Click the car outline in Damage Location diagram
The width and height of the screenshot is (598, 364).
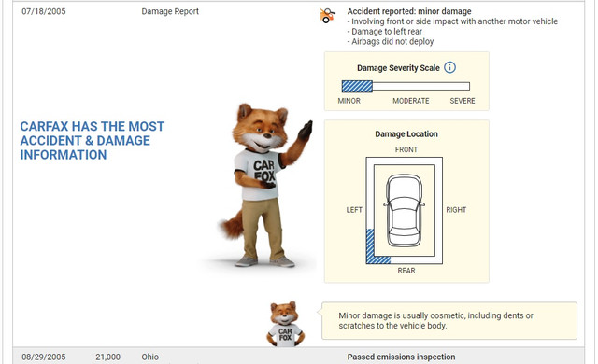pos(405,211)
